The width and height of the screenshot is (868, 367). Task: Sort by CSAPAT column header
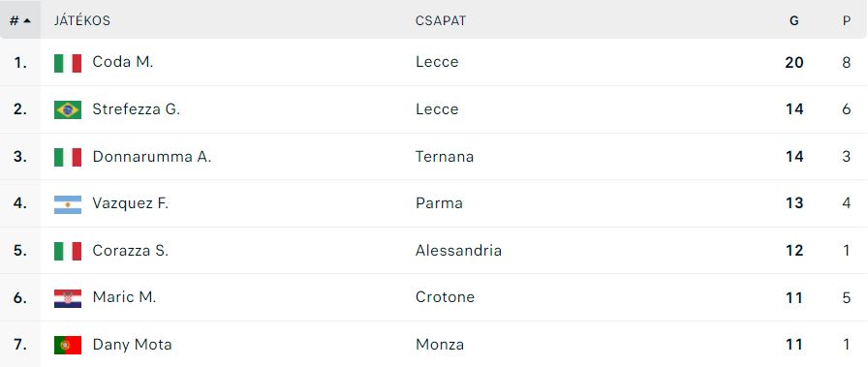[x=441, y=20]
